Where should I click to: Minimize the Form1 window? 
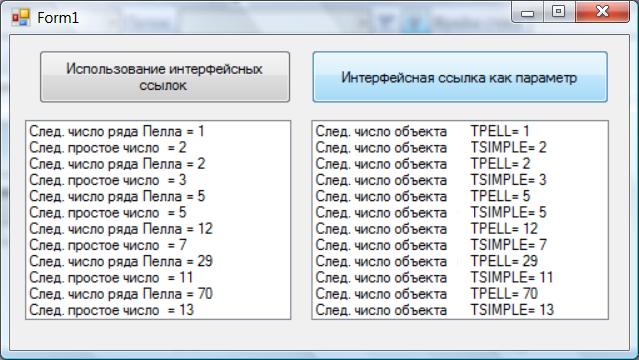pyautogui.click(x=528, y=12)
